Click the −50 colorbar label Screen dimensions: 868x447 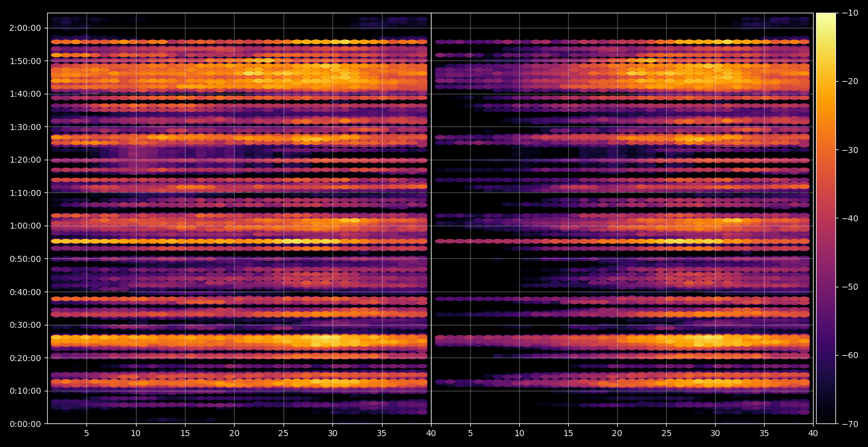(850, 287)
